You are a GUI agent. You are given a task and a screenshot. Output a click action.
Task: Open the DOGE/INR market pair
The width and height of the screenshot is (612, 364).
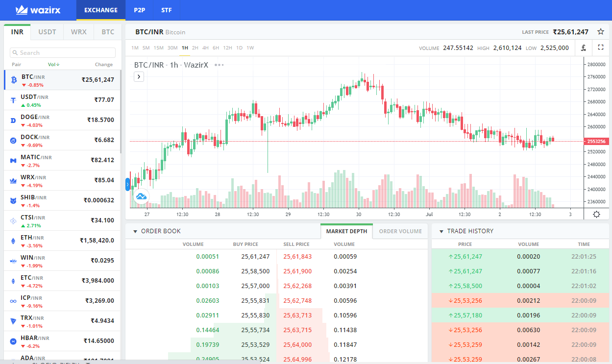point(62,120)
